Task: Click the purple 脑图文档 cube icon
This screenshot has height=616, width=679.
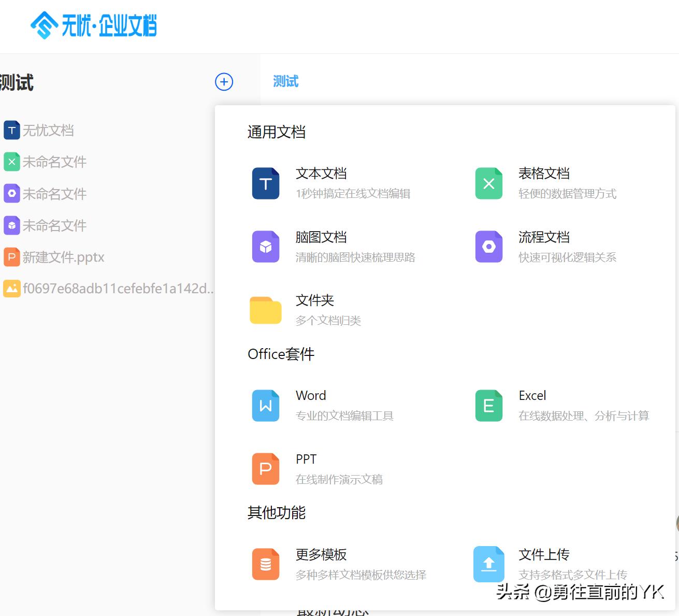Action: pyautogui.click(x=266, y=247)
